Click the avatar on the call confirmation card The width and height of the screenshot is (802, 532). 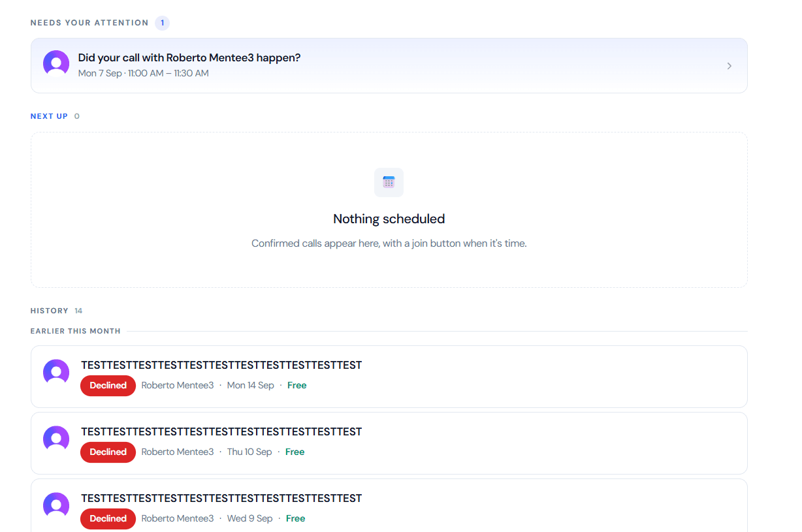click(56, 63)
